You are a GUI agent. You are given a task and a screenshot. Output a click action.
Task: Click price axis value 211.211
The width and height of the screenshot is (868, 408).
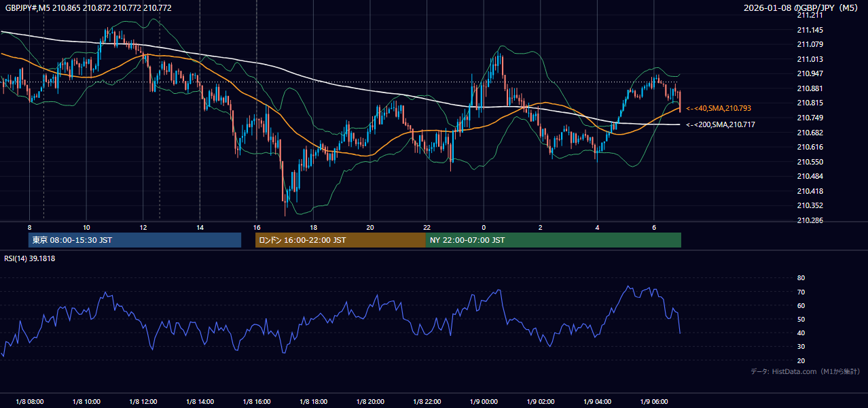(x=810, y=16)
